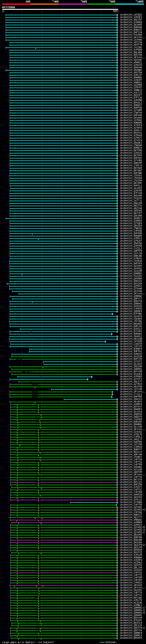146x644 pixels.
Task: Select the UniRef100_Q8LK77 label
Action: [131, 382]
